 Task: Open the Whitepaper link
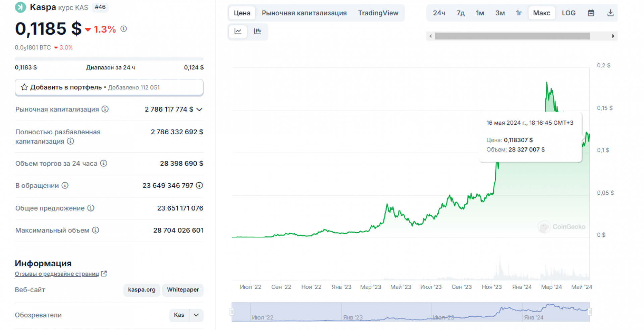(x=183, y=290)
